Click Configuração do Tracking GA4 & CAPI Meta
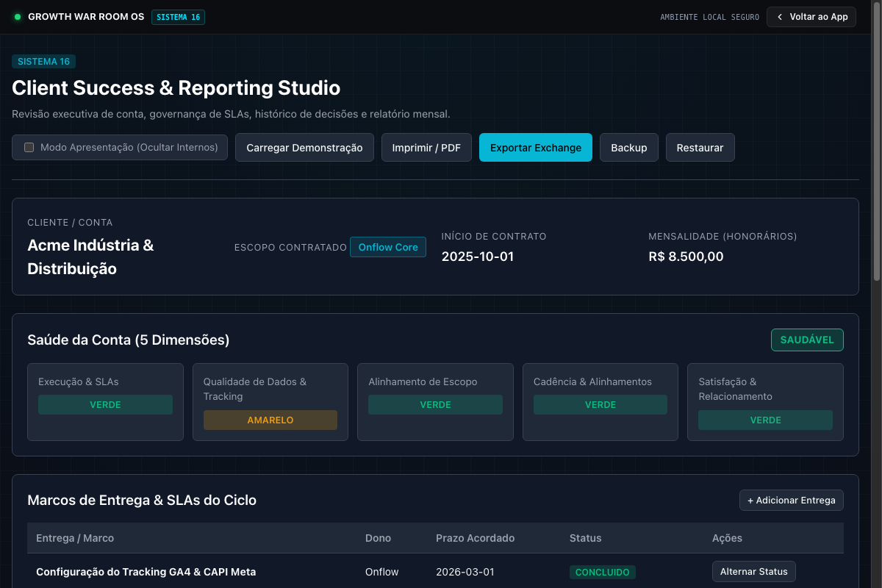Viewport: 882px width, 588px height. pyautogui.click(x=146, y=571)
